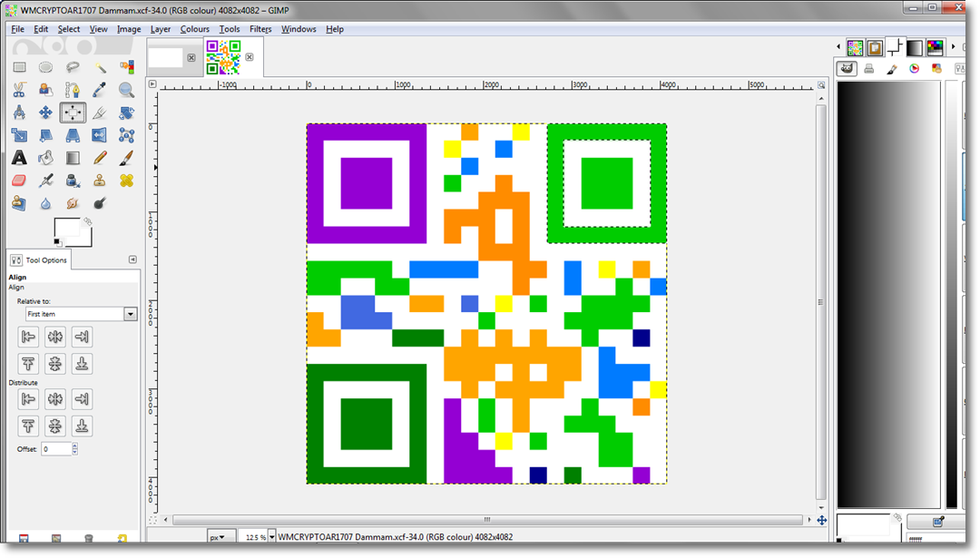Image resolution: width=980 pixels, height=558 pixels.
Task: Select the Eraser tool
Action: coord(19,181)
